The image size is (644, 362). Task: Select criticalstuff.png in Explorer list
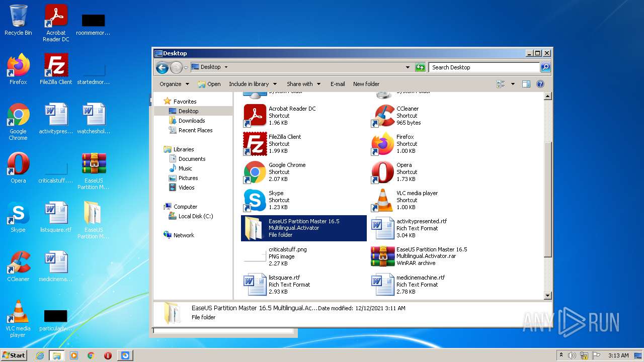(303, 256)
